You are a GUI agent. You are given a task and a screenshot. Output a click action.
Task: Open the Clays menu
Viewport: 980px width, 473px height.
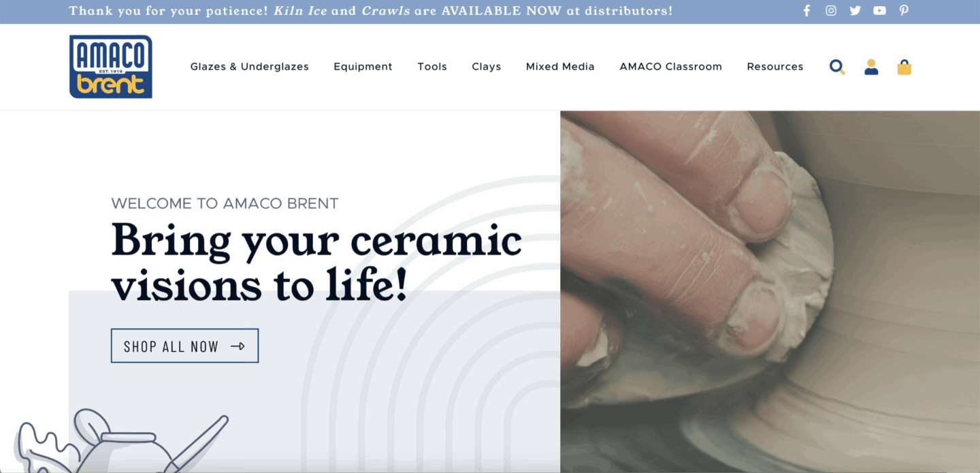click(487, 67)
